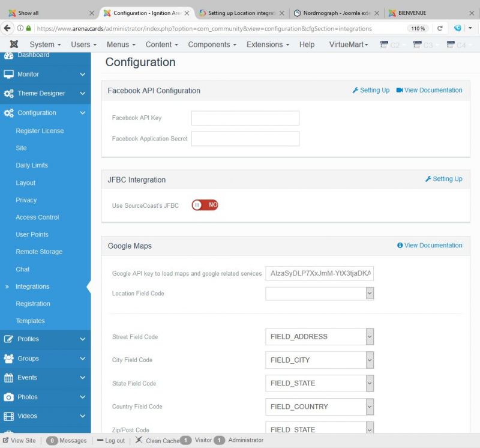
Task: Click the Events calendar icon in the sidebar
Action: pos(8,378)
